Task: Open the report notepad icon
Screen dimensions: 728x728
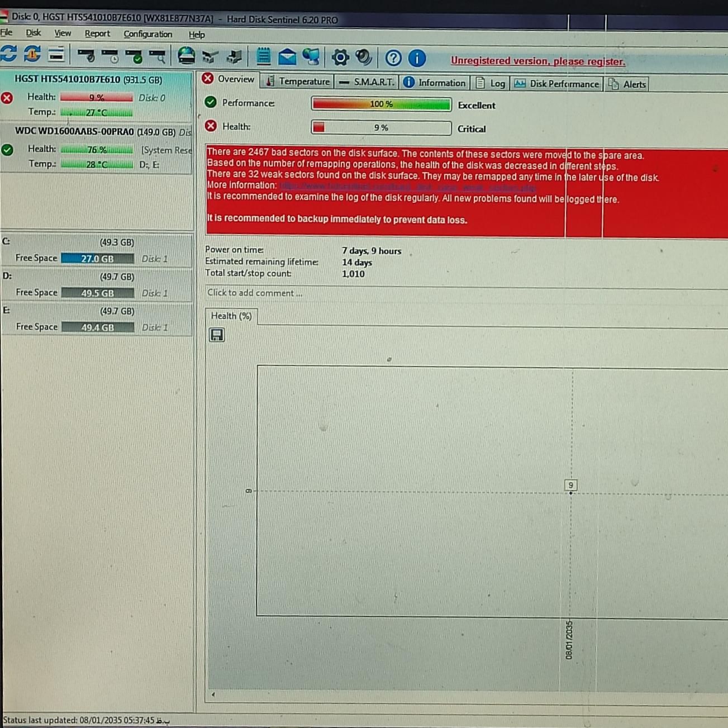Action: 263,56
